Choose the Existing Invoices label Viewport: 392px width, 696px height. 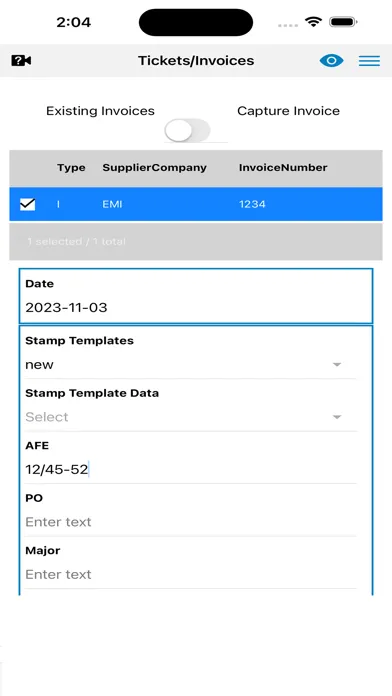(x=100, y=111)
